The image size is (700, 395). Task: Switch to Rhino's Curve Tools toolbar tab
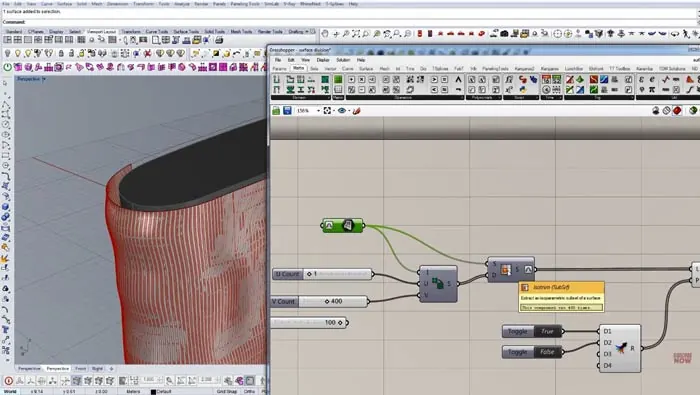point(157,32)
